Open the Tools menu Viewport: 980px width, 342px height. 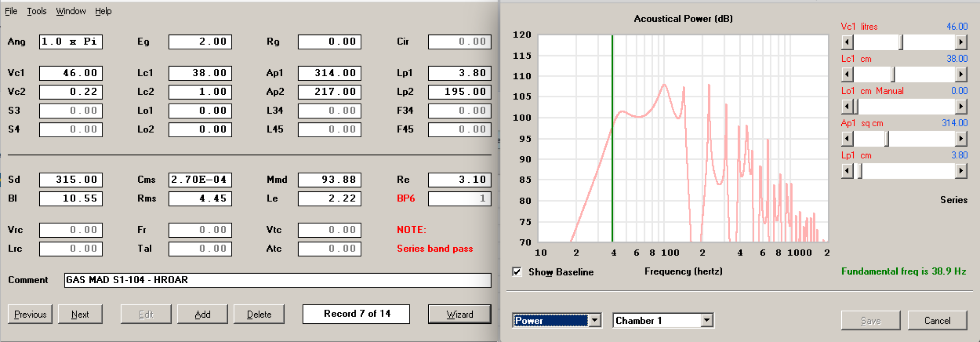(x=36, y=11)
